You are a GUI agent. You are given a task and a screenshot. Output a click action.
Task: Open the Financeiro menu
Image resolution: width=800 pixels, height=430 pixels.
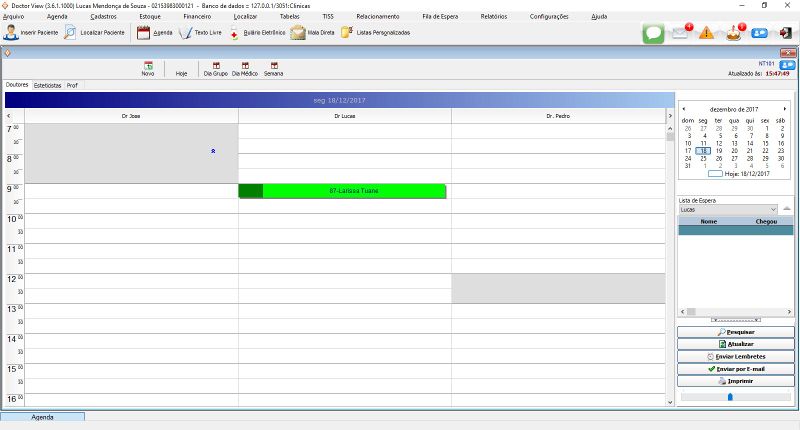coord(197,17)
